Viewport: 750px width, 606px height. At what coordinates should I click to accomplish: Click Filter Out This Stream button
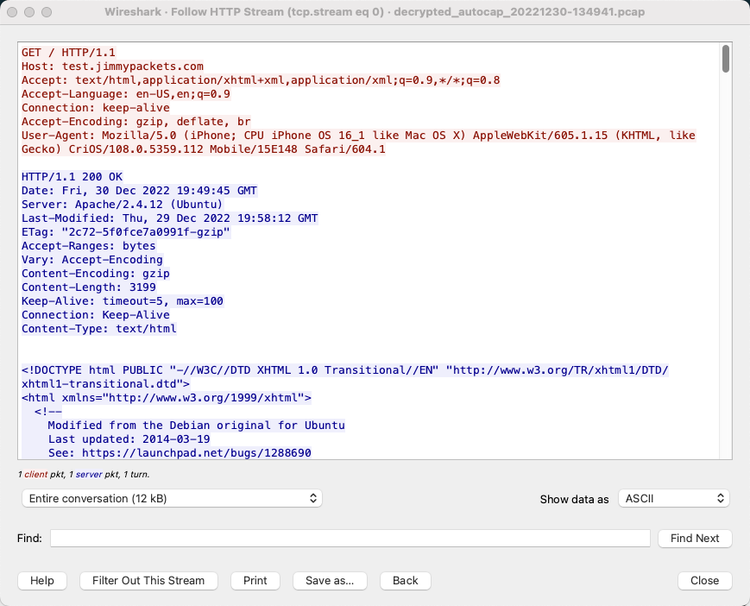point(148,581)
